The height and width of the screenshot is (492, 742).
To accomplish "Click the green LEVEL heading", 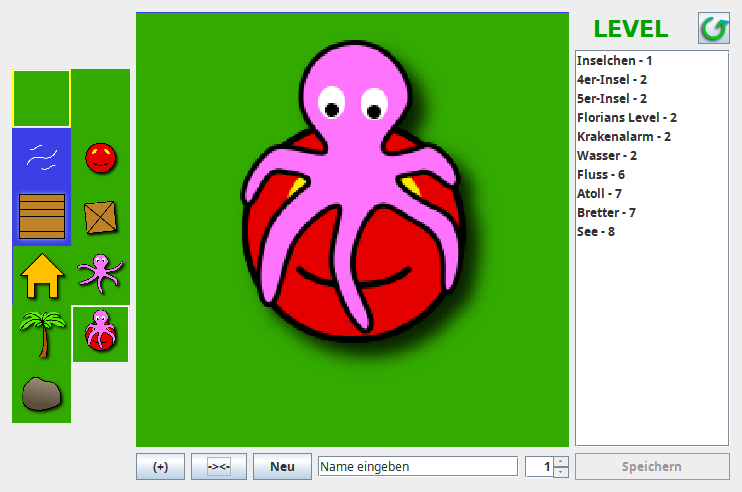I will click(x=631, y=29).
